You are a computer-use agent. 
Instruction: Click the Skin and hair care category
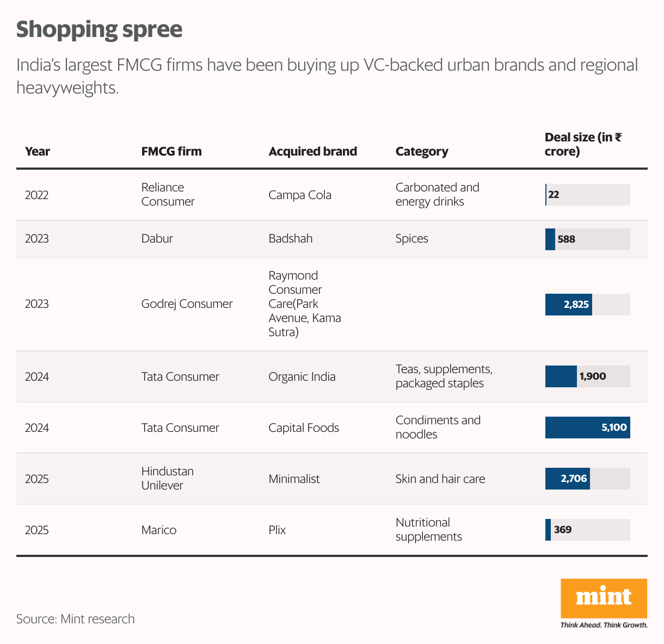[440, 479]
